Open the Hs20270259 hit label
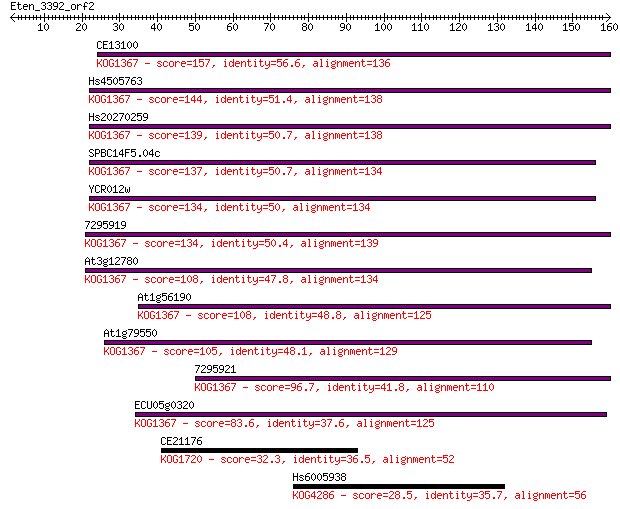620x509 pixels. point(119,117)
